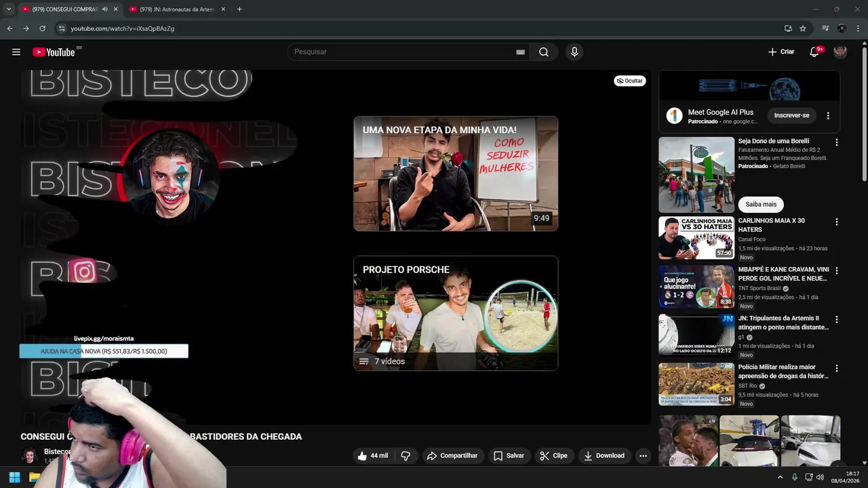Open the Meet Google AI Plus ad title
This screenshot has height=488, width=868.
(720, 112)
